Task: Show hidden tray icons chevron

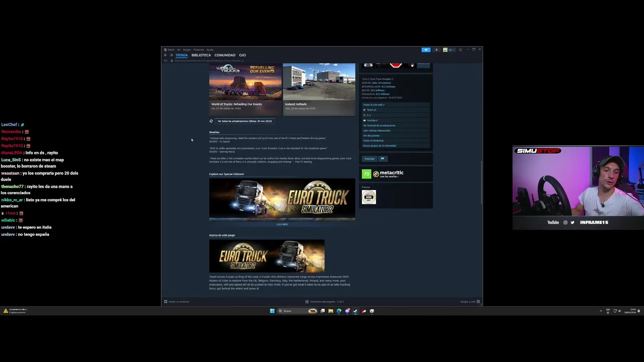Action: pos(601,311)
